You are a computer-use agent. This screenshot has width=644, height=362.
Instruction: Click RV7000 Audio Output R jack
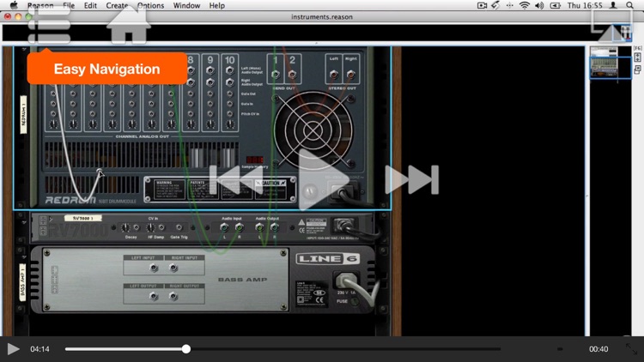coord(275,227)
